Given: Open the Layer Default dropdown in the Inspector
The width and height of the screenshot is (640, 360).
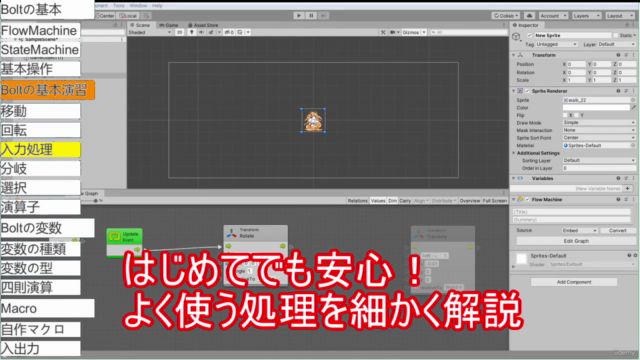Looking at the screenshot, I should click(x=617, y=44).
